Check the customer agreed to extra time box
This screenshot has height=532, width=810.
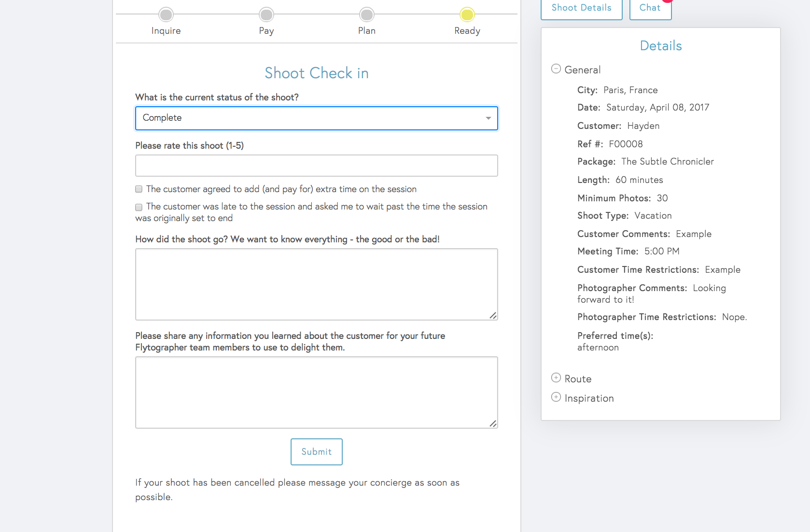(x=139, y=189)
